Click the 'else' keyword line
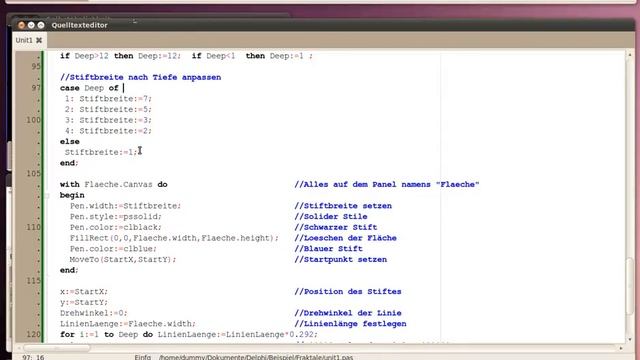This screenshot has width=640, height=360. point(70,142)
